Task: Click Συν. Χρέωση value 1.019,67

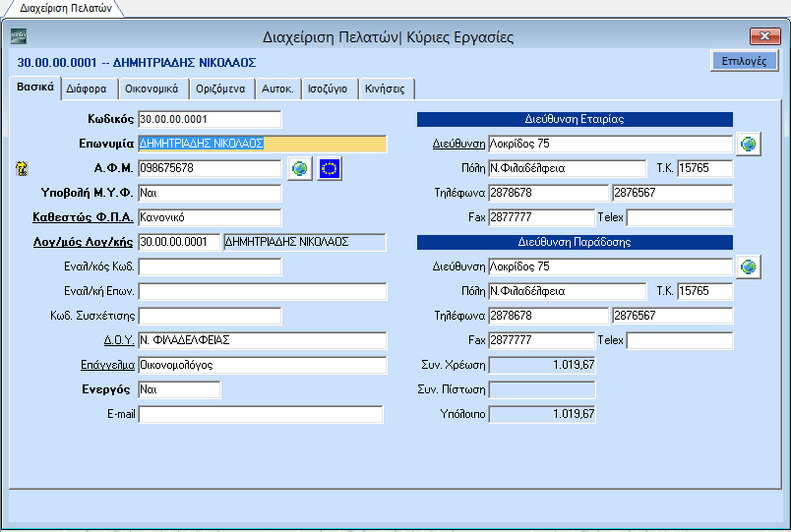Action: coord(542,365)
